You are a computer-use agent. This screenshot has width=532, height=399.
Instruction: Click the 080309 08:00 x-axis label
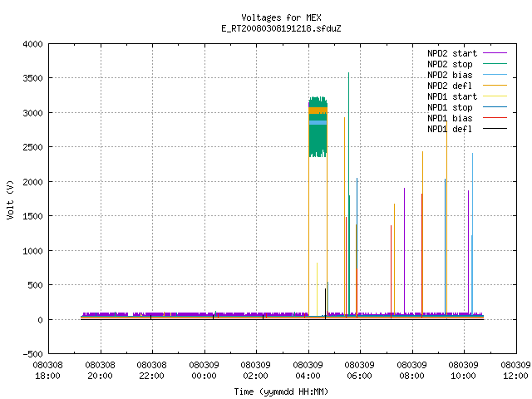[x=411, y=370]
